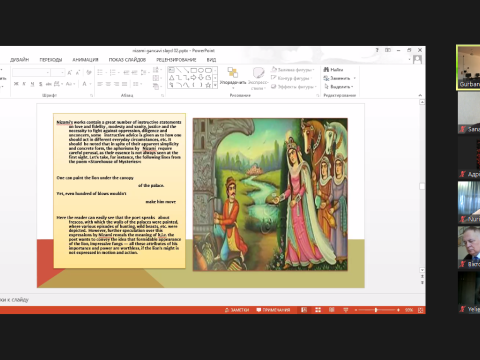Align text to the left
This screenshot has height=360, width=480.
[x=100, y=84]
